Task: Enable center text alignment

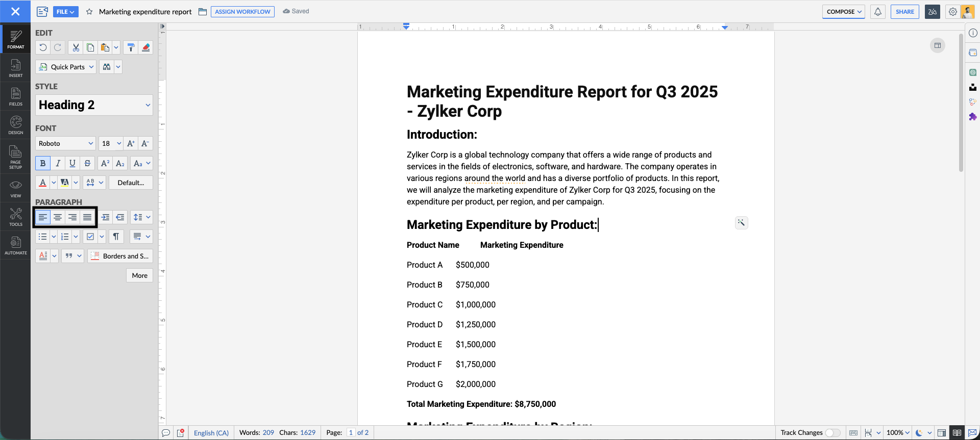Action: pos(58,217)
